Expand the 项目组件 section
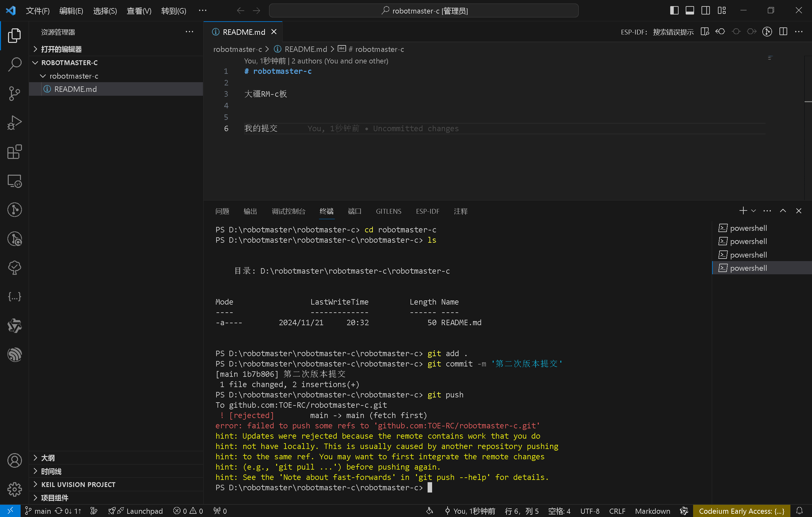The image size is (812, 517). [116, 498]
